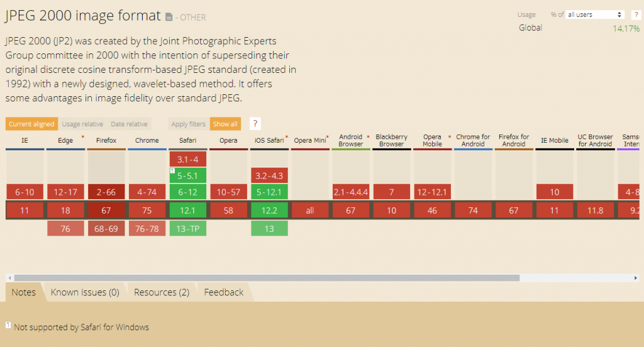Viewport: 644px width, 347px height.
Task: Click the Opera Mobile column header
Action: pyautogui.click(x=432, y=140)
